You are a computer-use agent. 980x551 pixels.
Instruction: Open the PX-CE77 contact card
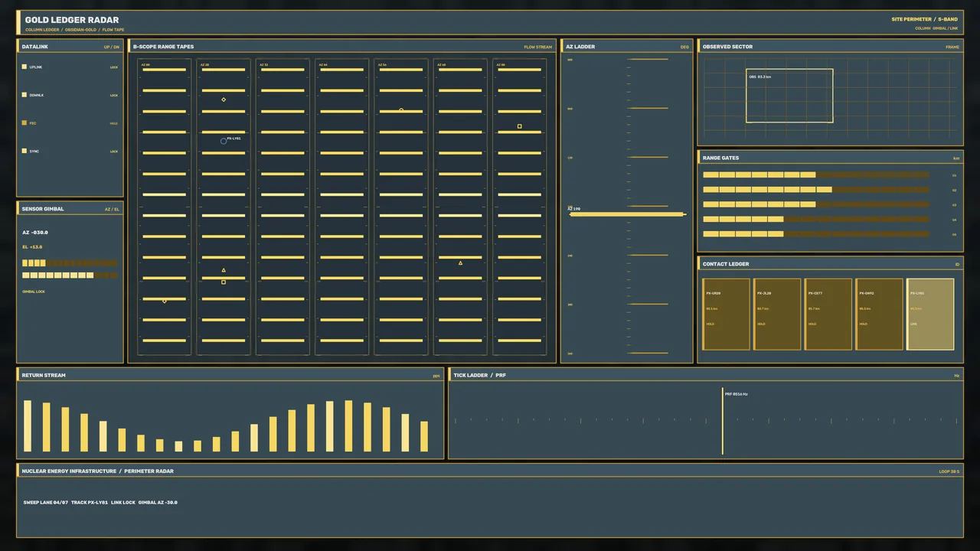(x=828, y=314)
